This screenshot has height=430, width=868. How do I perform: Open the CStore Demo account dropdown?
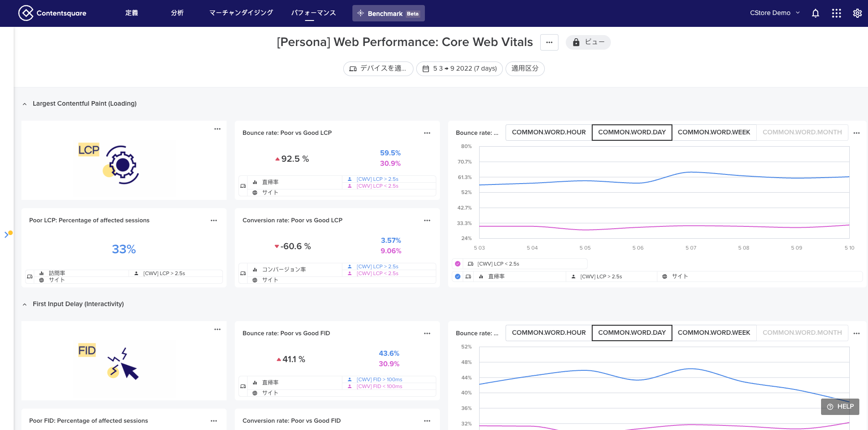(x=775, y=13)
